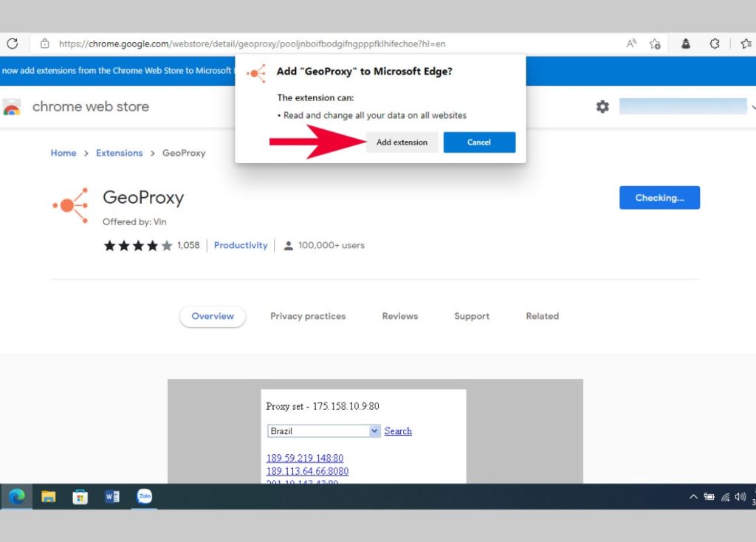The image size is (756, 542).
Task: Go to Extensions breadcrumb link
Action: point(120,153)
